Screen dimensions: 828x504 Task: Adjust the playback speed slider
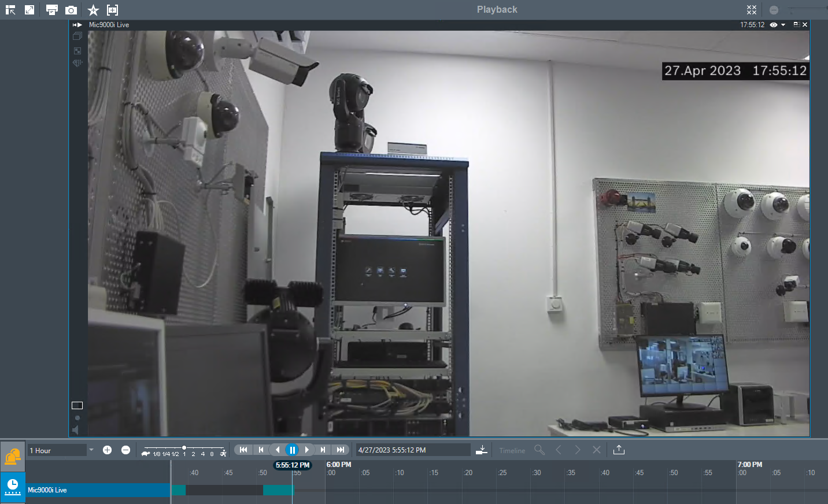click(x=184, y=448)
